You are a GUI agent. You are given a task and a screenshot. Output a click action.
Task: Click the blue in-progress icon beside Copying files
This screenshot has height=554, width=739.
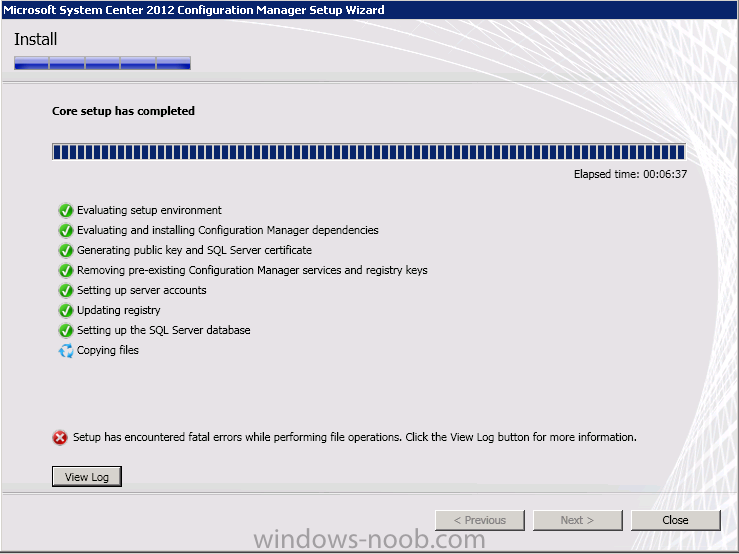pyautogui.click(x=66, y=350)
